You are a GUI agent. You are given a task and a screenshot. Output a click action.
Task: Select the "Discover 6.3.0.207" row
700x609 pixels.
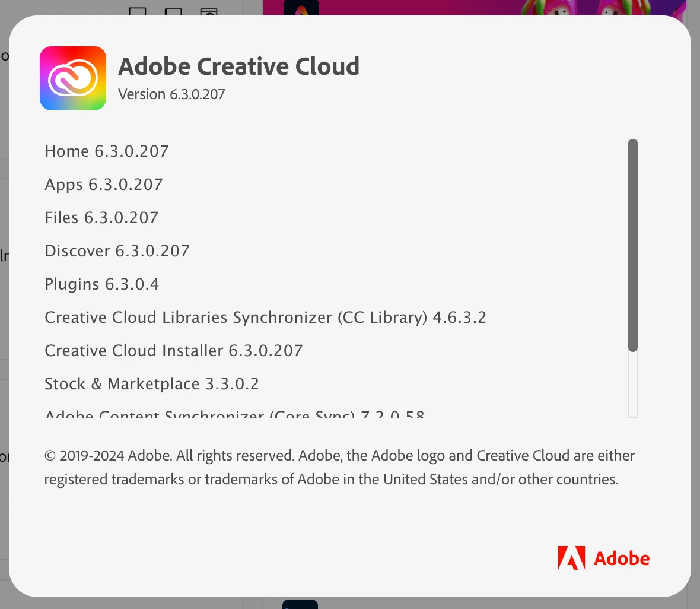click(x=117, y=250)
